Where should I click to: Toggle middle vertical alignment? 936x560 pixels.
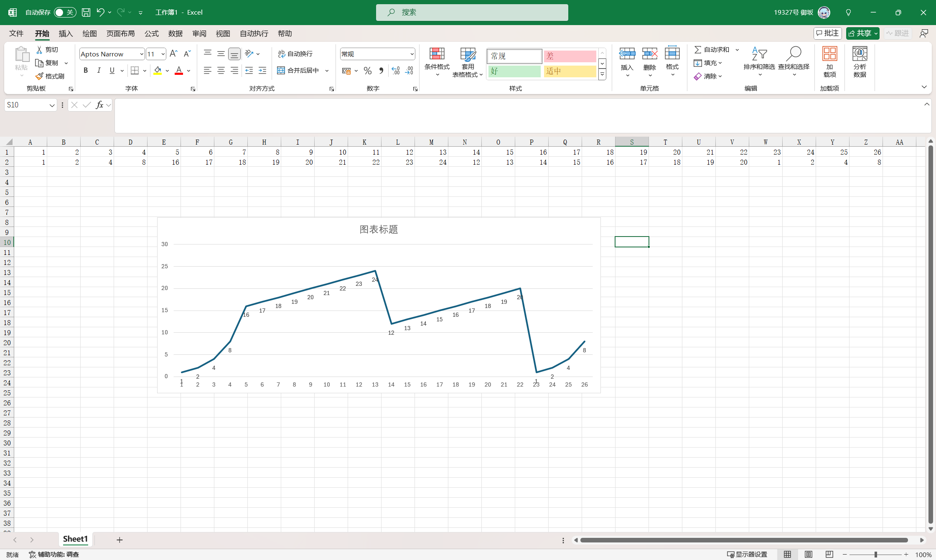221,53
